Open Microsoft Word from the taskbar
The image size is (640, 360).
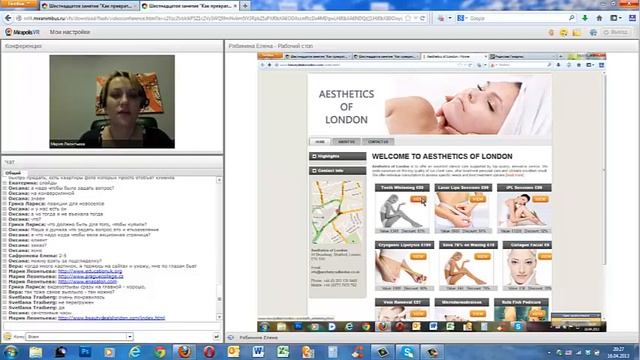point(258,352)
